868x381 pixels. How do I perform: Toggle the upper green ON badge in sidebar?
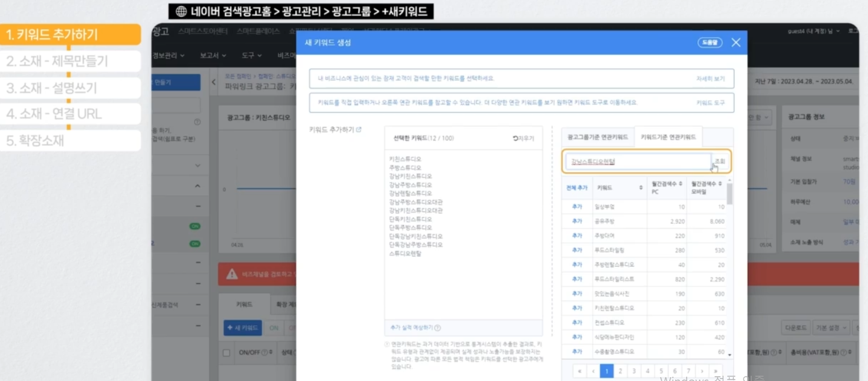point(195,226)
